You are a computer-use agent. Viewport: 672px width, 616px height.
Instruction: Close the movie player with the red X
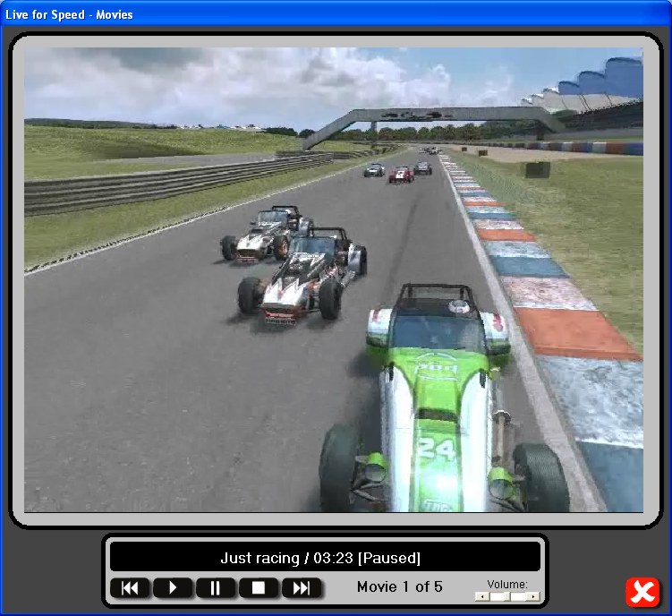pyautogui.click(x=642, y=593)
